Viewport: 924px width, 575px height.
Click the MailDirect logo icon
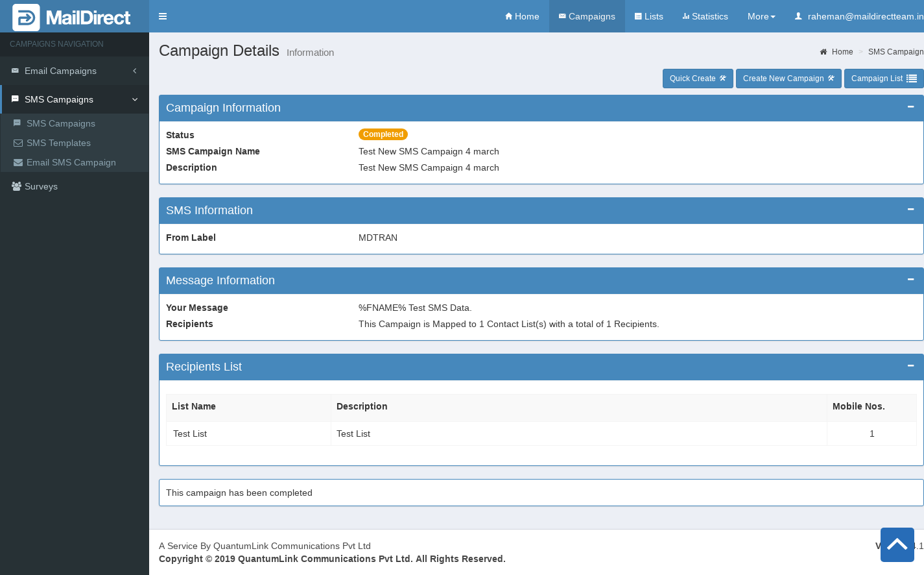tap(26, 18)
